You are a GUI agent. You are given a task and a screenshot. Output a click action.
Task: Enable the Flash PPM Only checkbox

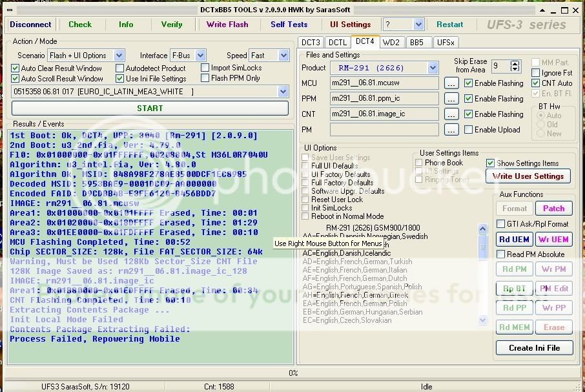click(x=205, y=79)
